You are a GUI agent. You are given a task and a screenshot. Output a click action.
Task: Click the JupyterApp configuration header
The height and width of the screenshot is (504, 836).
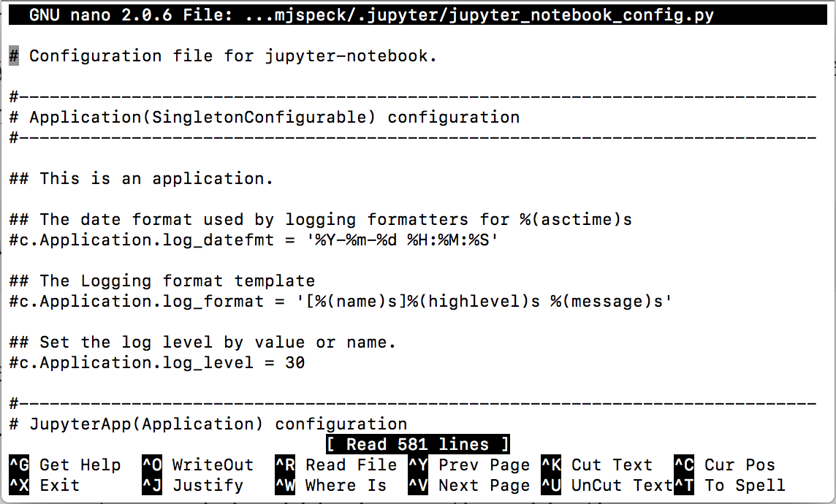(208, 424)
